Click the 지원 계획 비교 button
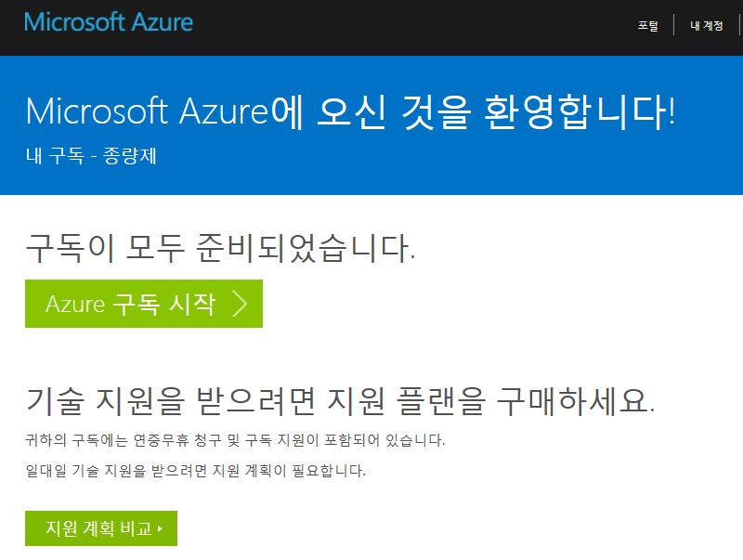 point(101,528)
